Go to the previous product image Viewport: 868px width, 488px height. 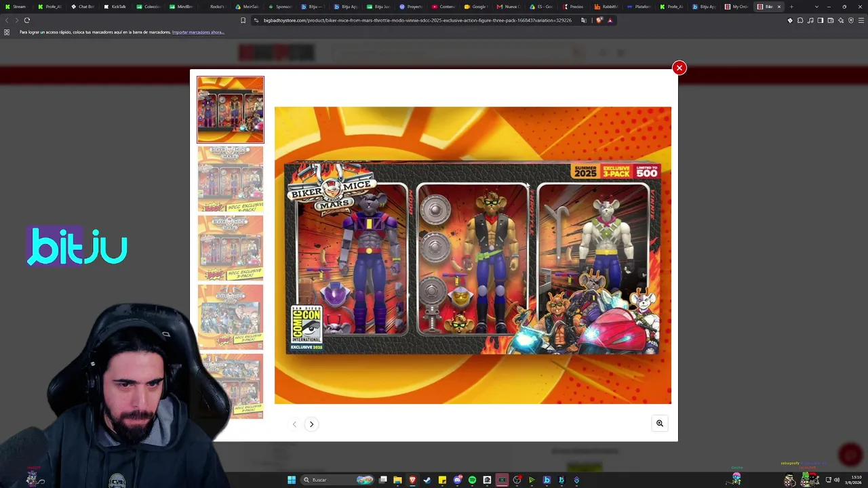(294, 424)
